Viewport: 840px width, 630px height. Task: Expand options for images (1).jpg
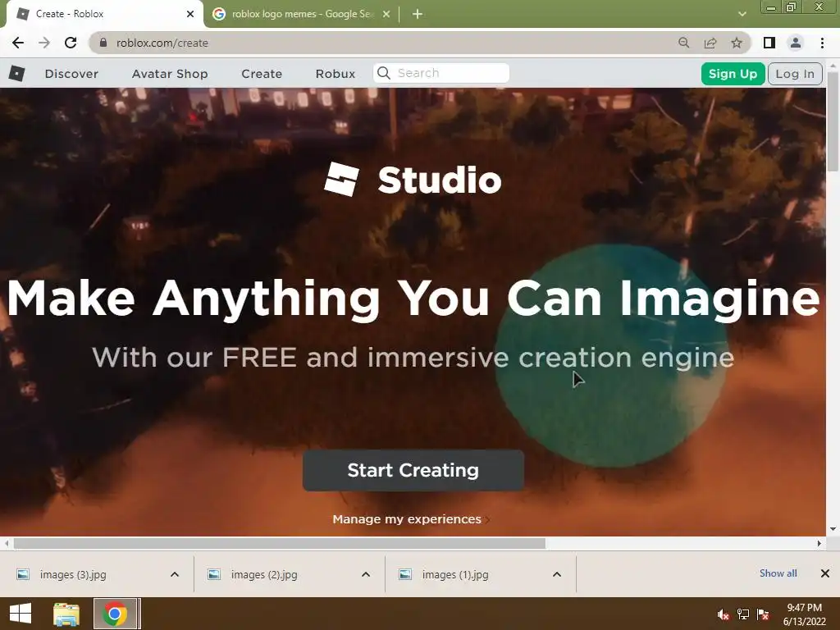(557, 574)
